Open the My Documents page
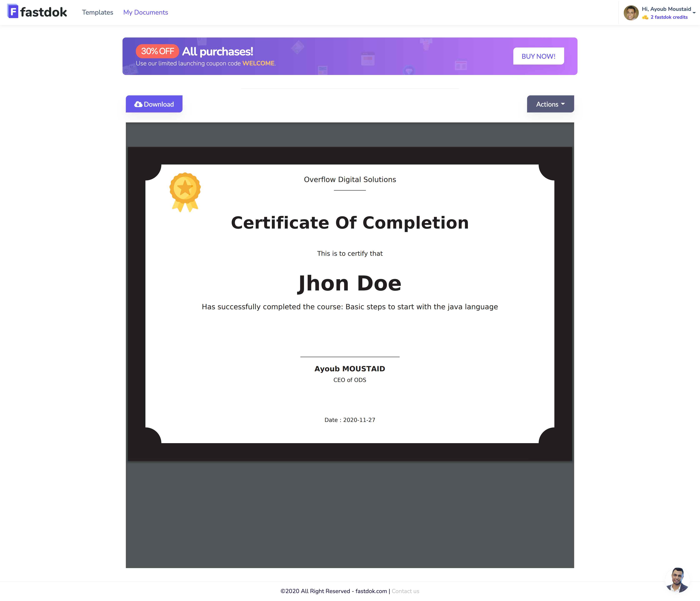700x601 pixels. (145, 12)
